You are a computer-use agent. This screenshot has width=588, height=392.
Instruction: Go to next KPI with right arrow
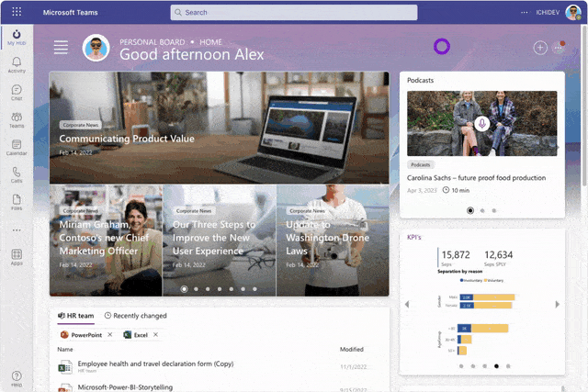click(x=558, y=304)
